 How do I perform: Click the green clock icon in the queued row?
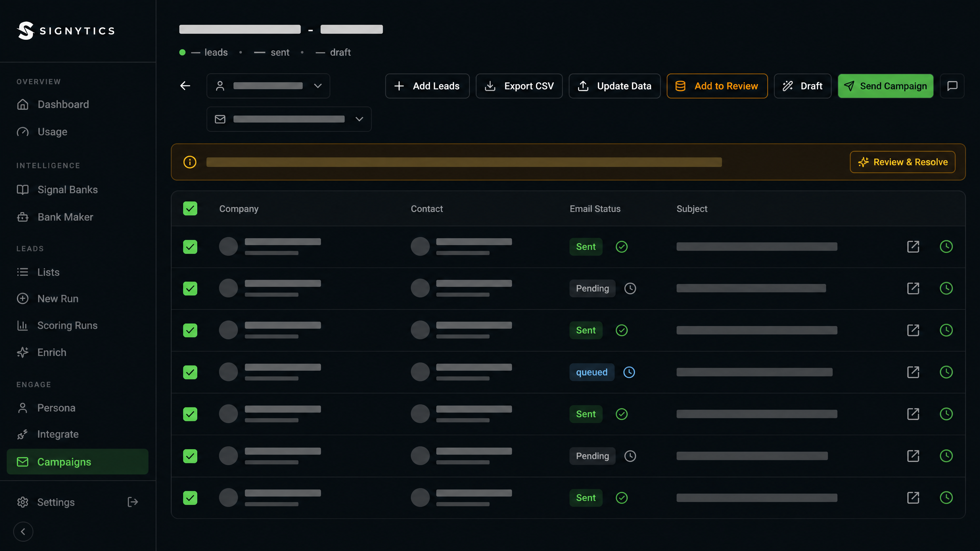(946, 372)
